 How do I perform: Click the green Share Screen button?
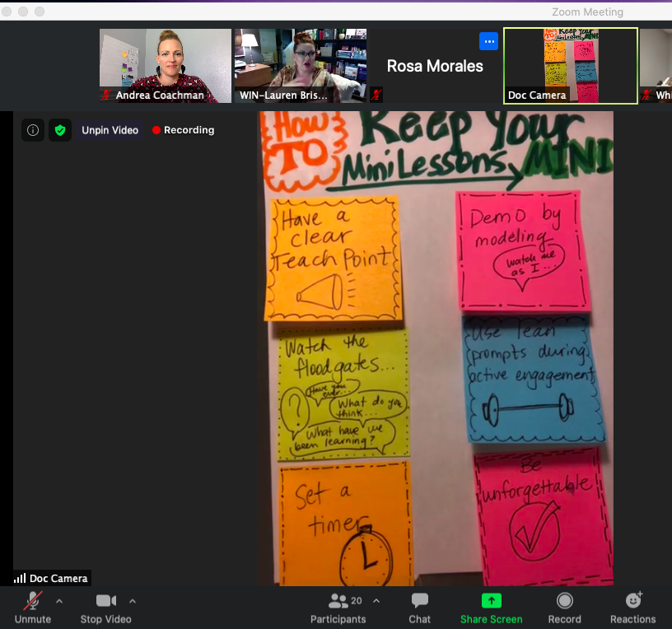[x=491, y=608]
